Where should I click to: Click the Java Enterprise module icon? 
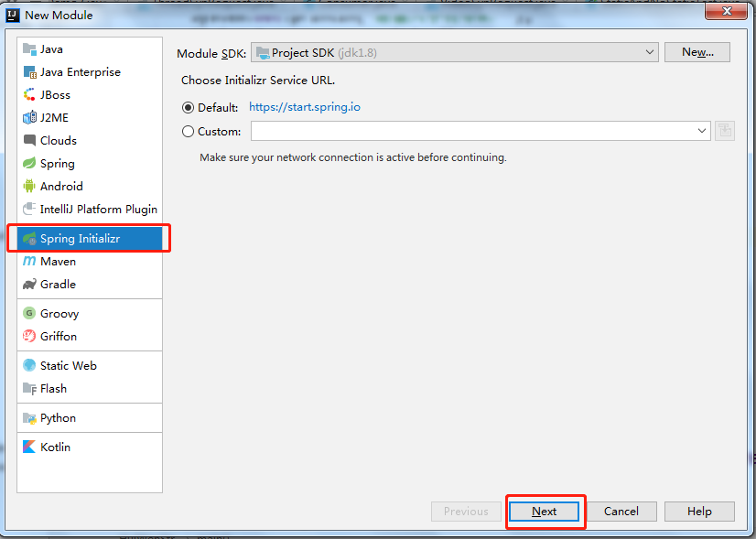(29, 72)
